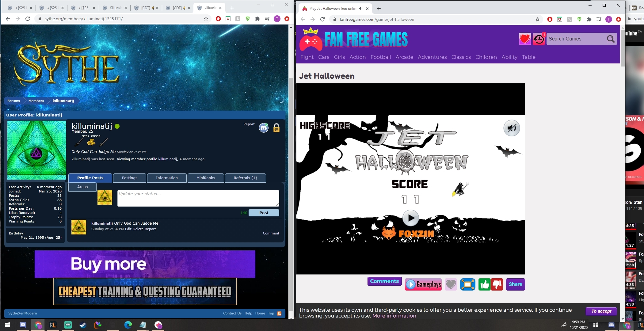The height and width of the screenshot is (331, 644).
Task: Mute the audio indicator on Jet Halloween tab
Action: click(360, 9)
